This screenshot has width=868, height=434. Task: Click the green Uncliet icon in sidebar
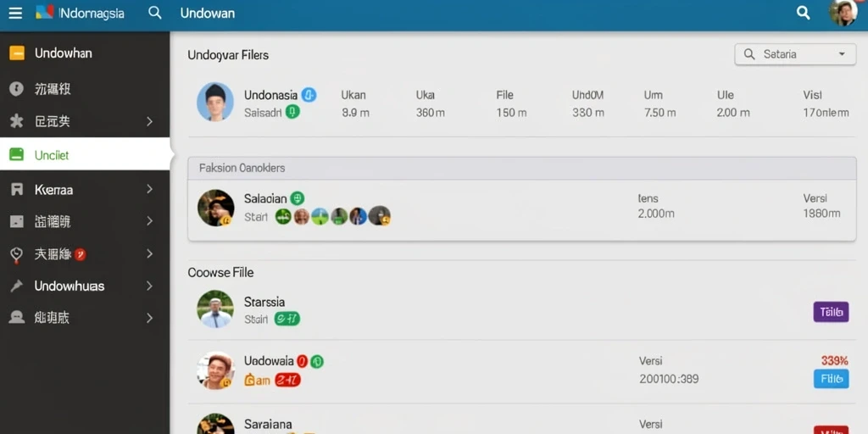[x=17, y=154]
